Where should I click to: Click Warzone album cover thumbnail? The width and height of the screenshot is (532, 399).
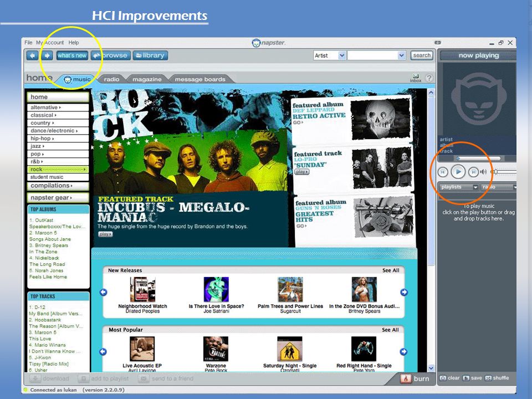point(216,349)
